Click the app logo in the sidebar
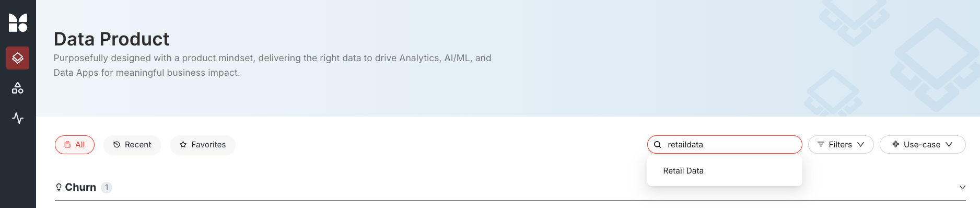This screenshot has width=980, height=208. (x=18, y=23)
